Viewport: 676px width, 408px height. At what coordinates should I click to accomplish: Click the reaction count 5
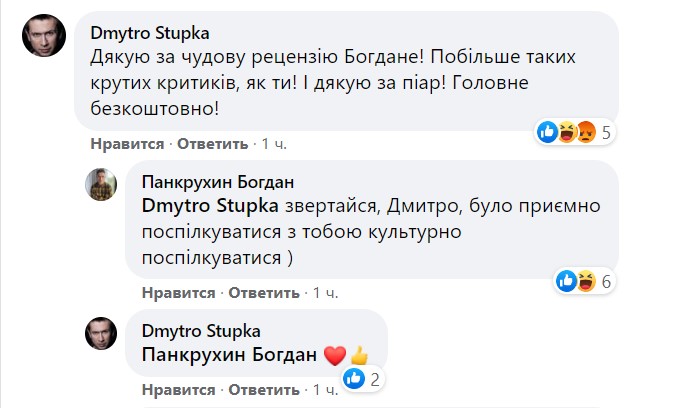(605, 131)
